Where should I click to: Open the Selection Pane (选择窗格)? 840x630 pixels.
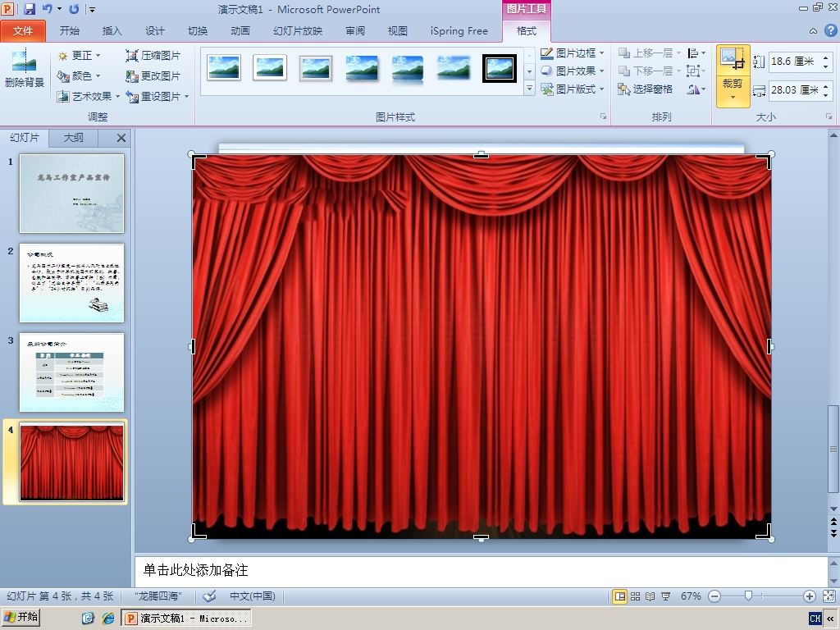tap(646, 89)
